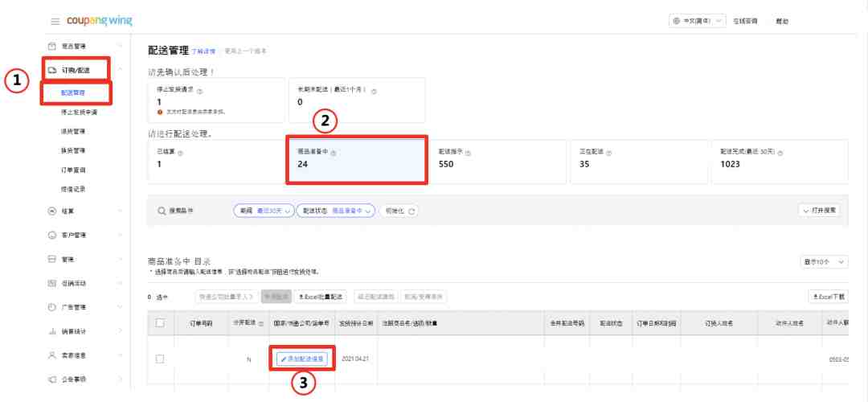This screenshot has height=402, width=868.
Task: Click the 了解详情 link beside 配送管理 title
Action: coord(203,51)
